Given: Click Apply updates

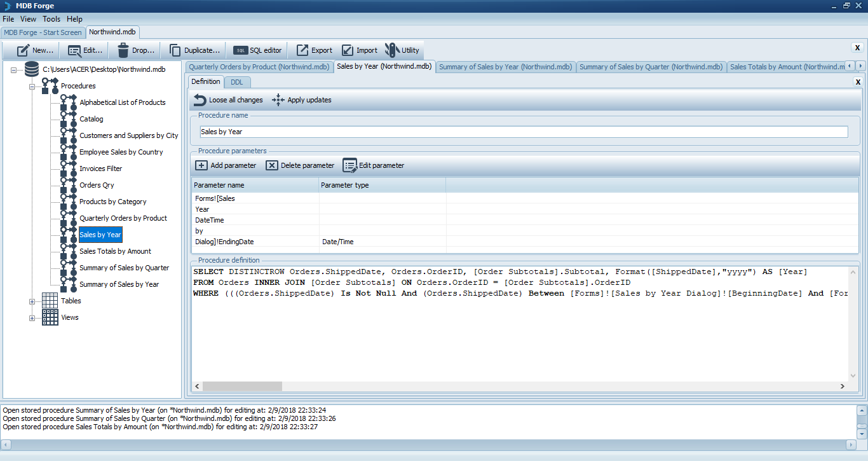Looking at the screenshot, I should click(302, 100).
